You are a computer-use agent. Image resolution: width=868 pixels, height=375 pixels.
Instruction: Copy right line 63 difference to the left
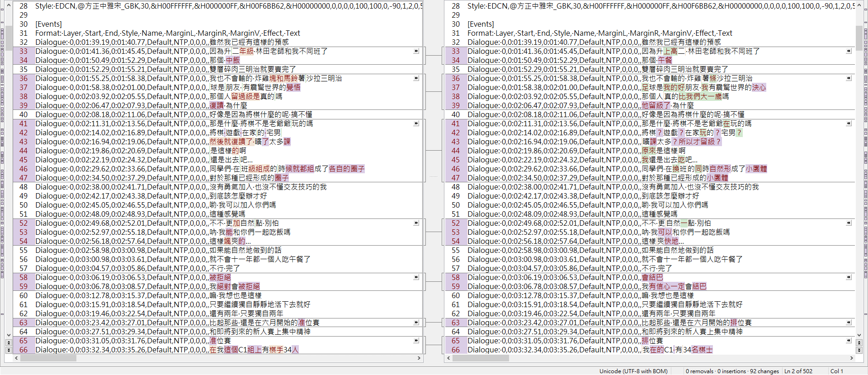coord(849,323)
